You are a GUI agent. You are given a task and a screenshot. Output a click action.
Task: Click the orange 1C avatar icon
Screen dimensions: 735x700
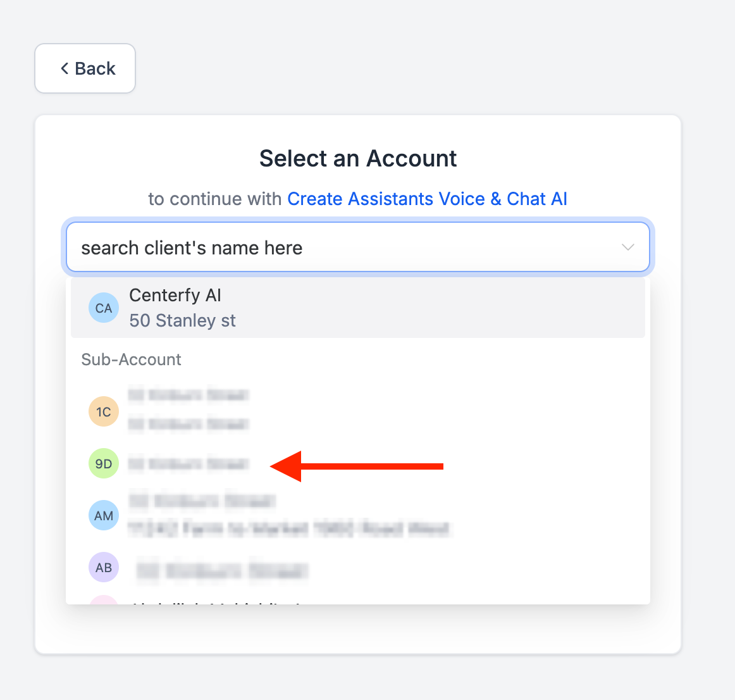(x=104, y=412)
